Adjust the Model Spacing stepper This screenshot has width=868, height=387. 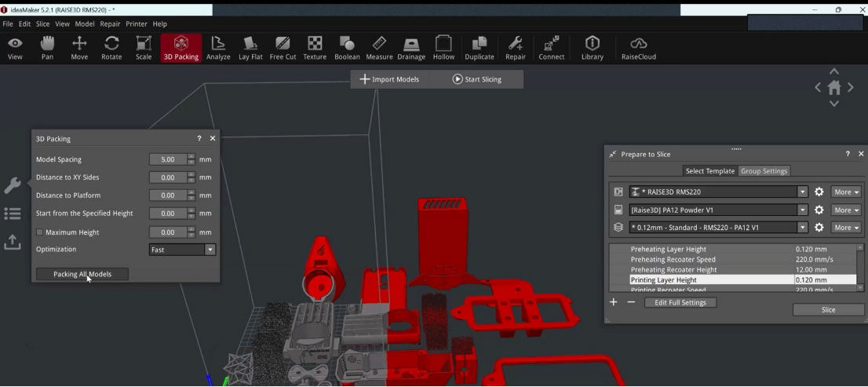pos(191,159)
